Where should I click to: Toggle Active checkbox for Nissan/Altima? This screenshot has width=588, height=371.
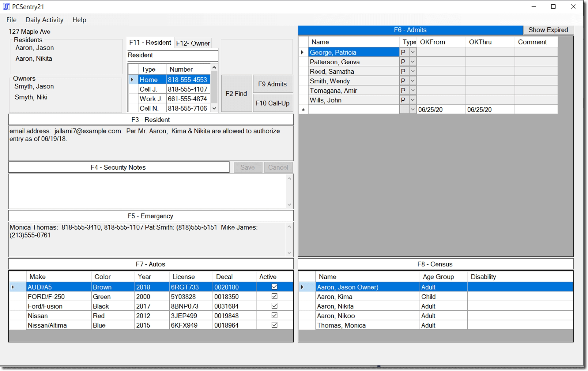tap(274, 325)
